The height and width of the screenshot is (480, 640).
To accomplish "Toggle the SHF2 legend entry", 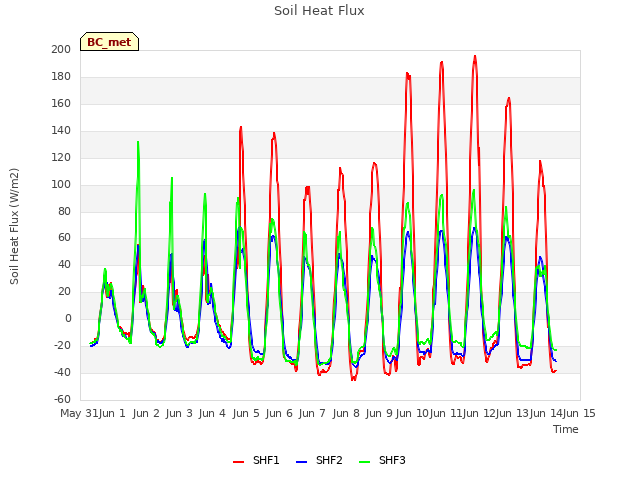I will point(319,460).
